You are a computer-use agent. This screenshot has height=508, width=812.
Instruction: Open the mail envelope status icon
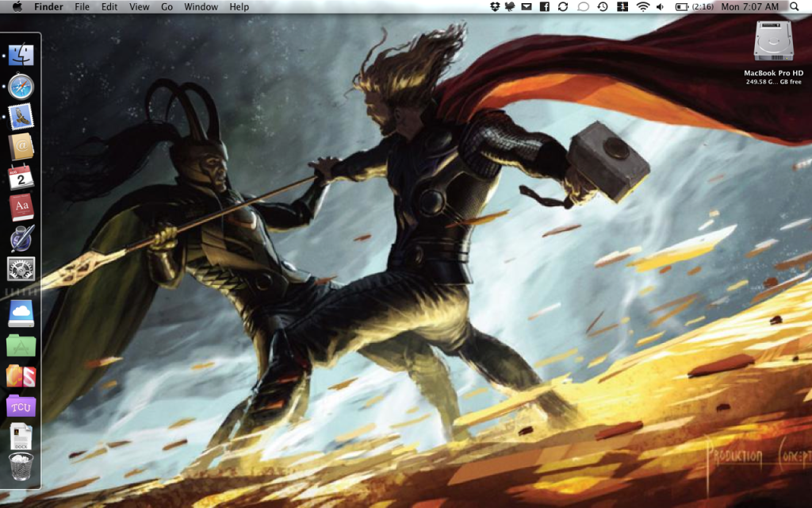click(527, 6)
